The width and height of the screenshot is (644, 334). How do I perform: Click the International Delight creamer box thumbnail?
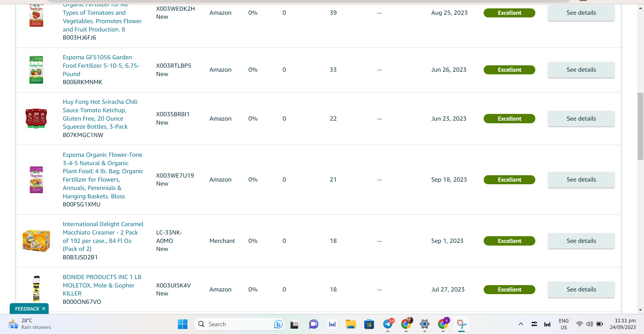(x=36, y=241)
